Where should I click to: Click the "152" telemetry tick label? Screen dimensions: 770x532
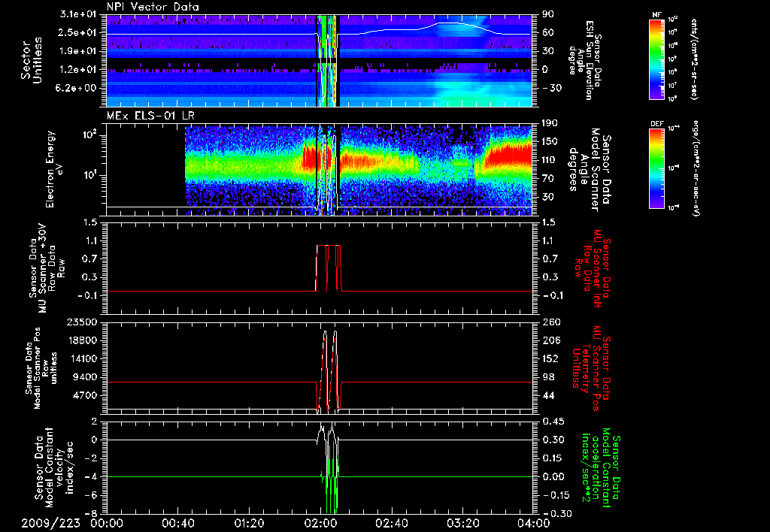point(550,358)
